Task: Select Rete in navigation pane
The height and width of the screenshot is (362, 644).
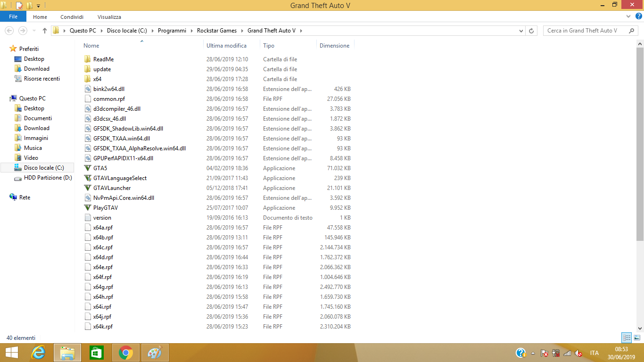Action: point(25,197)
